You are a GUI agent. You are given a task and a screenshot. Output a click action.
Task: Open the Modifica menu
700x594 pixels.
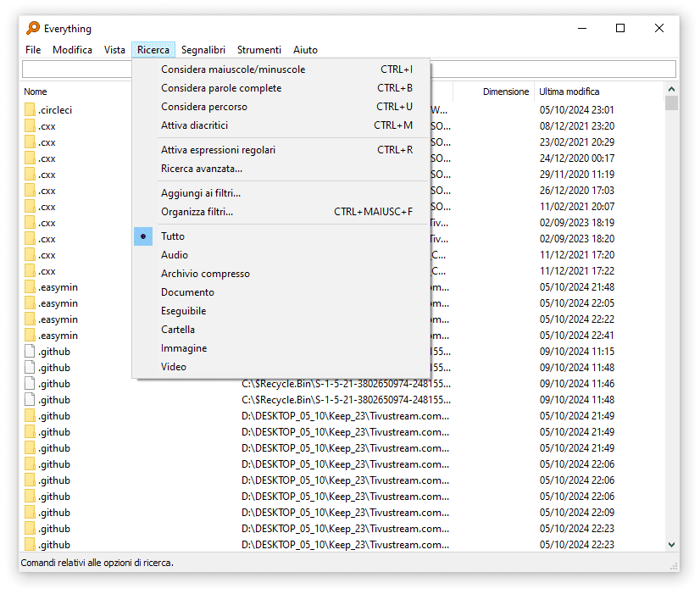pyautogui.click(x=72, y=50)
